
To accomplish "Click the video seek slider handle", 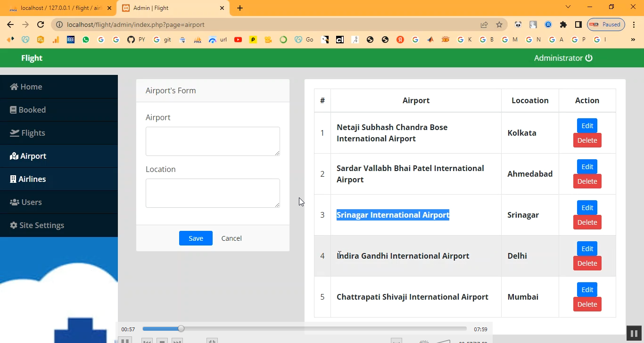I will click(x=181, y=329).
